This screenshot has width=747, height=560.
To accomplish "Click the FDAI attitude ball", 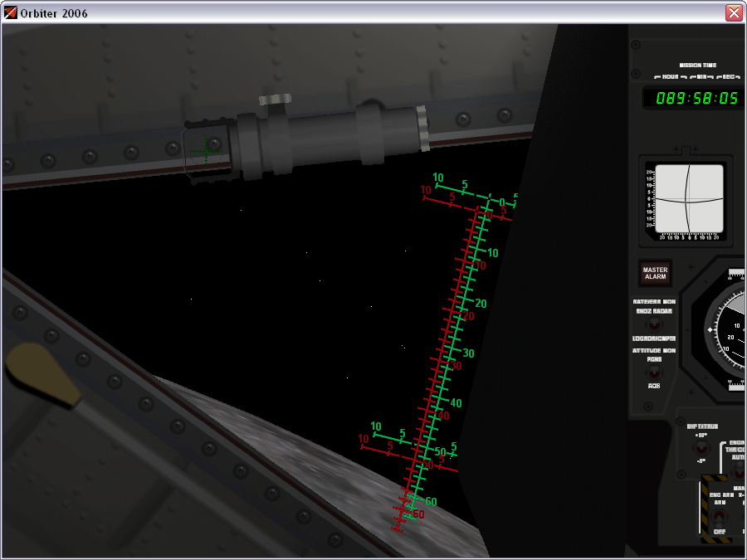I will click(730, 330).
